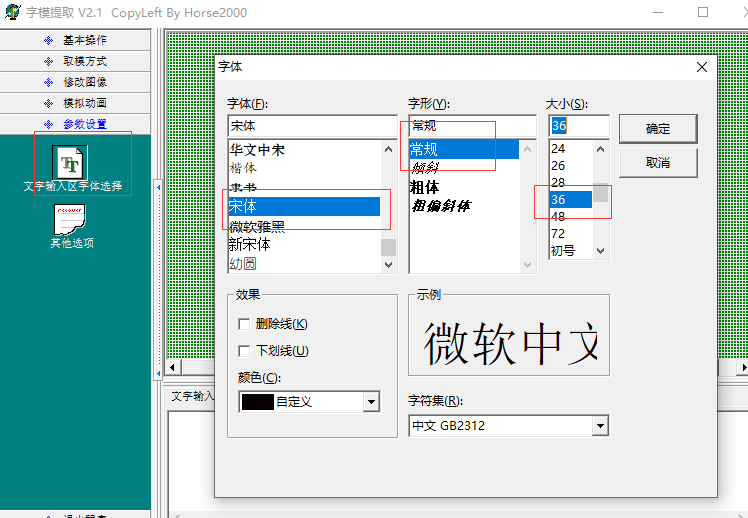Minimize the 字模提取 main window
Screen dimensions: 748x518
point(658,12)
